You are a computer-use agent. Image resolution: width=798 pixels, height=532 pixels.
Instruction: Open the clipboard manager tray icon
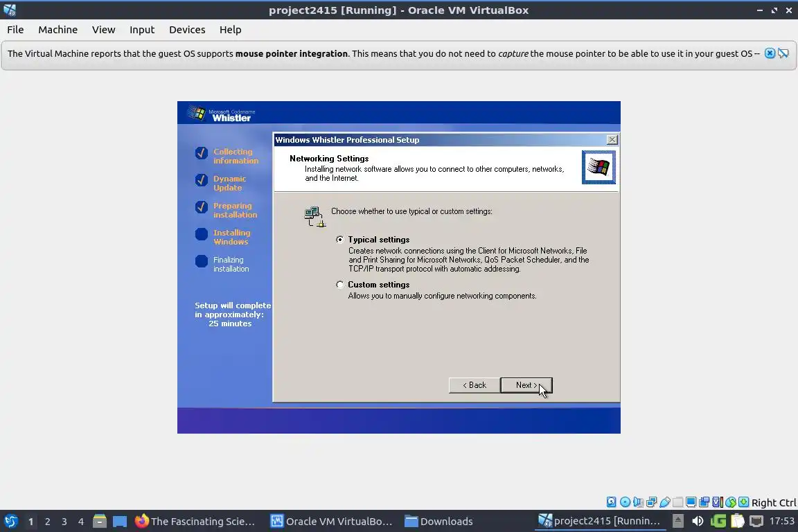click(738, 522)
